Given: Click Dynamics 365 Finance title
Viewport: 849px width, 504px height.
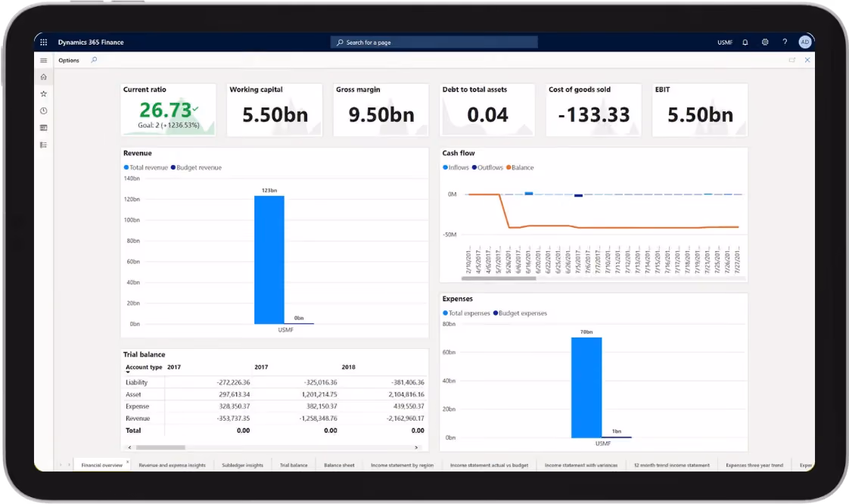Looking at the screenshot, I should (91, 42).
